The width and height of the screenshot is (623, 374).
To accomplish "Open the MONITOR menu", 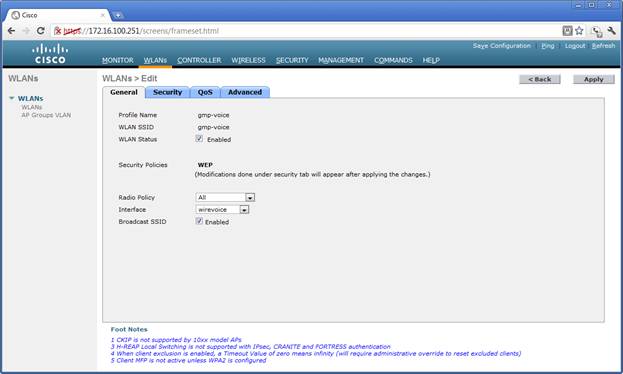I will point(118,60).
